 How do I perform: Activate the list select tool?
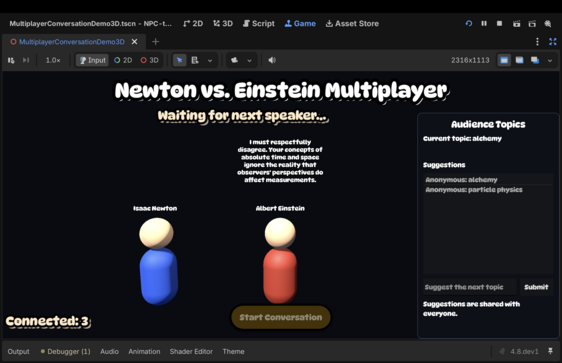[195, 60]
